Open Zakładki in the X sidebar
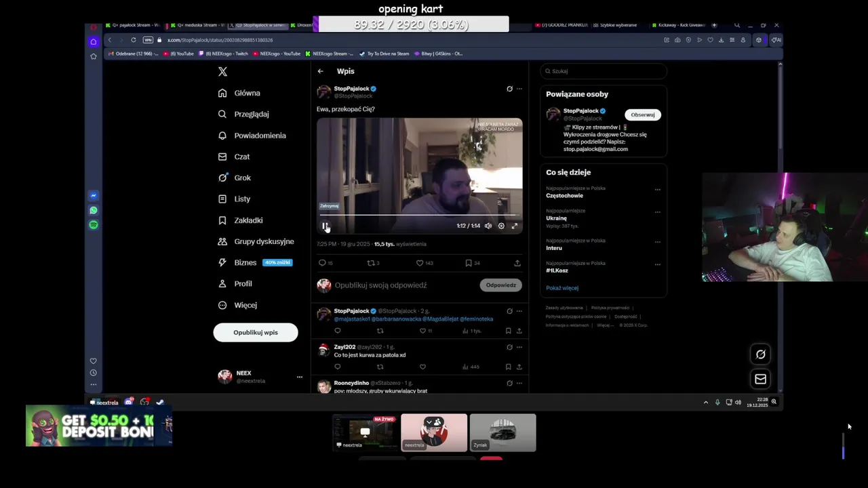The image size is (868, 488). click(x=240, y=220)
